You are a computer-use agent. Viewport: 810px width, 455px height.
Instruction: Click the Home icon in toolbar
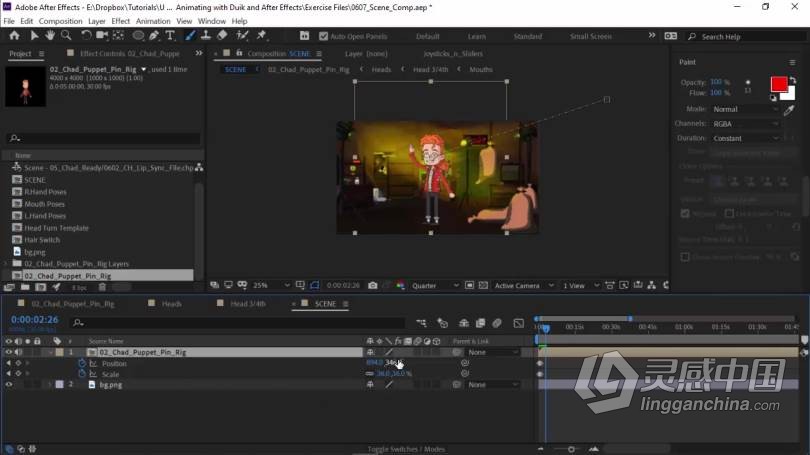[x=14, y=36]
